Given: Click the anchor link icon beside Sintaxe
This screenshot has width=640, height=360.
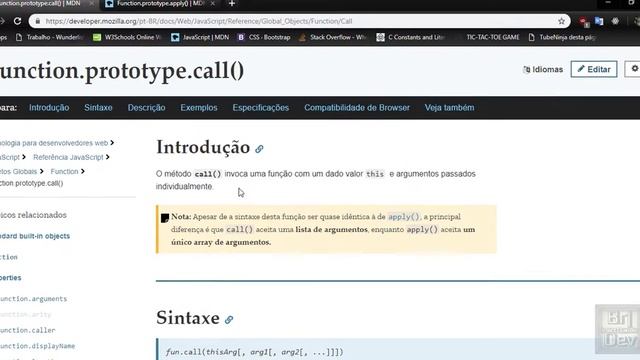Looking at the screenshot, I should pos(229,320).
